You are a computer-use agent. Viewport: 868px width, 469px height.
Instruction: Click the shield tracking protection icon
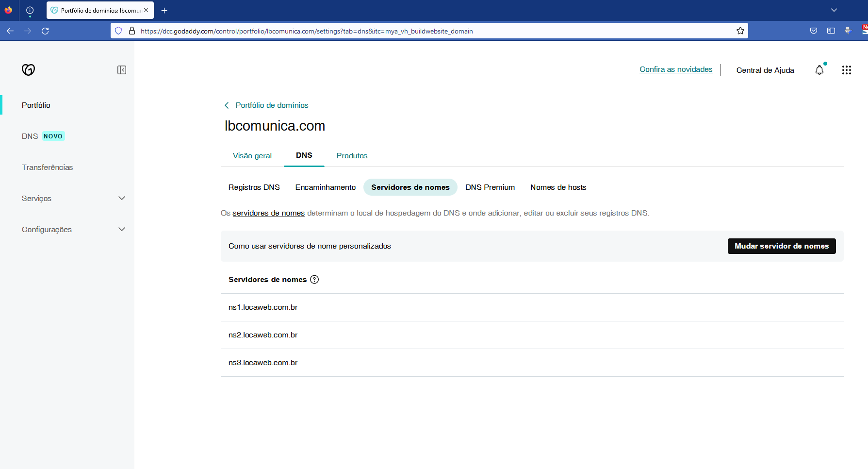118,31
